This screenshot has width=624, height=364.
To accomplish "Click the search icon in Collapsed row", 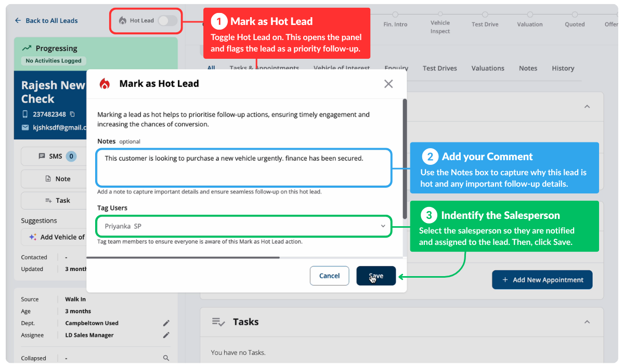I will [x=166, y=358].
